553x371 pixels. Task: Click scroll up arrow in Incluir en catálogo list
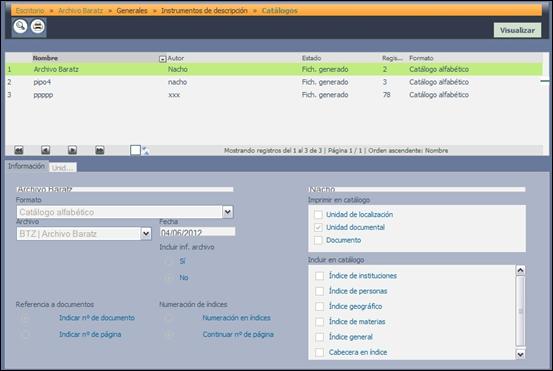coord(520,270)
